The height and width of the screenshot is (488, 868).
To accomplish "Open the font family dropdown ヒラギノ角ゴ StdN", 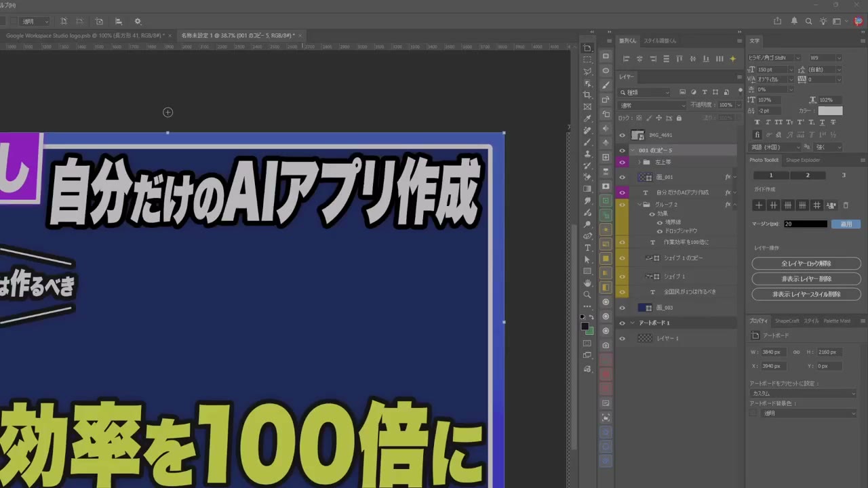I will [775, 58].
